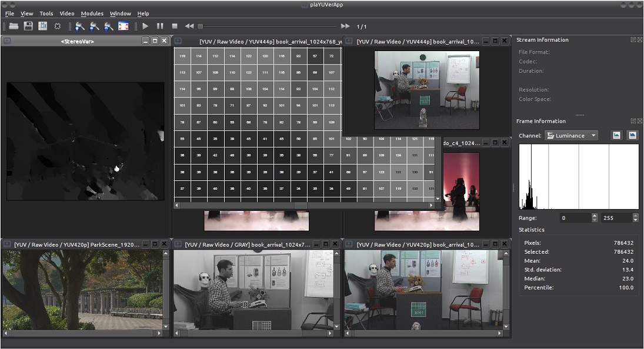The height and width of the screenshot is (349, 644).
Task: Stop the video with the square button
Action: tap(175, 26)
